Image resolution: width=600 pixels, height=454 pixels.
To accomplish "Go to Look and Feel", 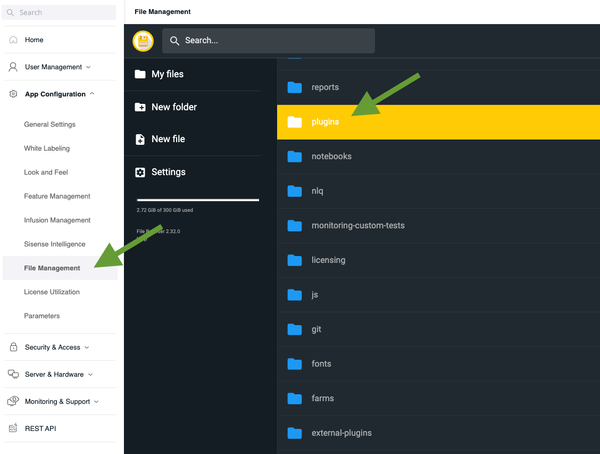I will pyautogui.click(x=46, y=172).
